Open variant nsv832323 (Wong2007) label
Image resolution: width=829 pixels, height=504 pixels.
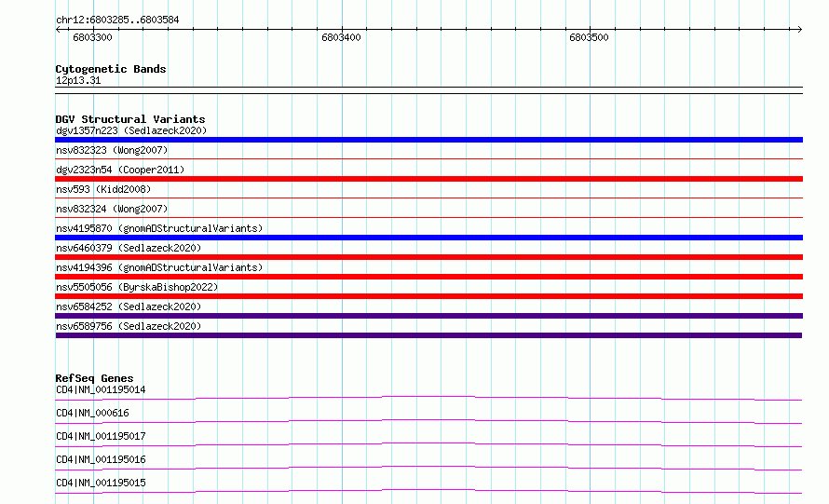[x=112, y=150]
